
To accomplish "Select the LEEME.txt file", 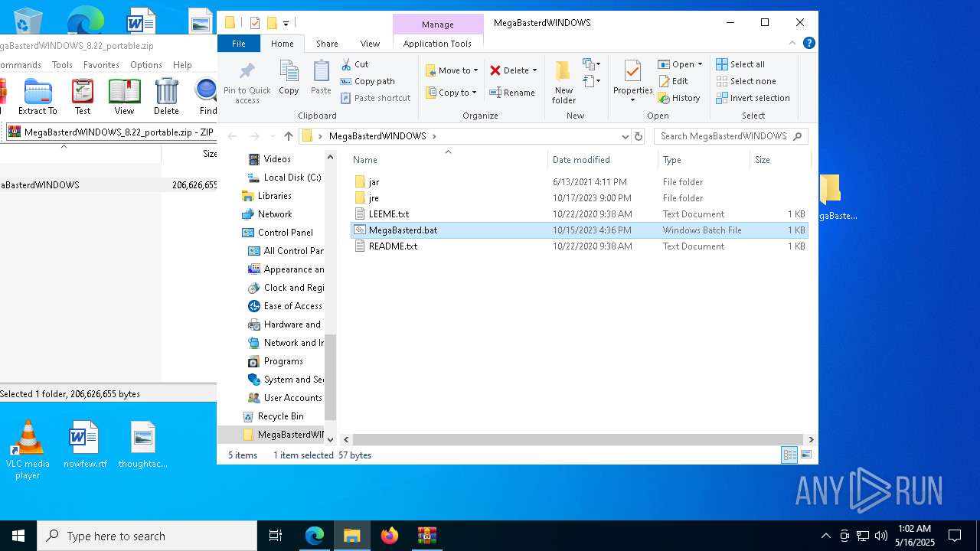I will tap(579, 214).
